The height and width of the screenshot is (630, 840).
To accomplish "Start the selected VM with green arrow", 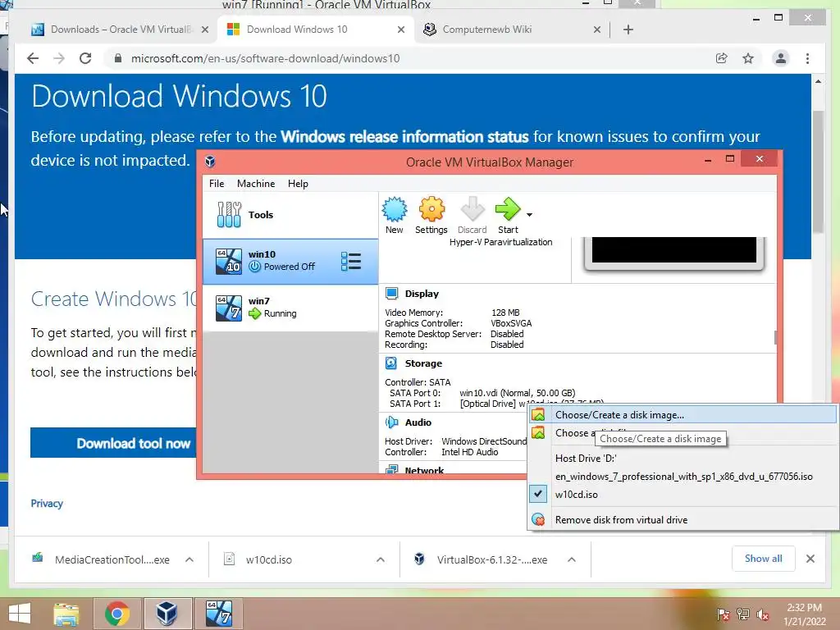I will click(x=507, y=216).
